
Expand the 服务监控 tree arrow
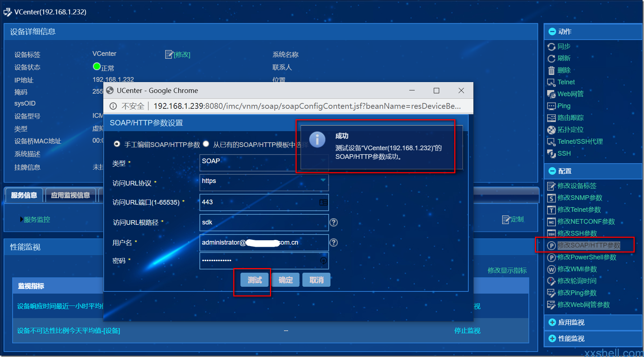22,219
